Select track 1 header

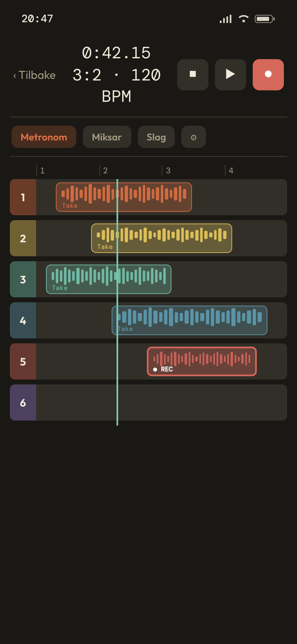pyautogui.click(x=23, y=197)
